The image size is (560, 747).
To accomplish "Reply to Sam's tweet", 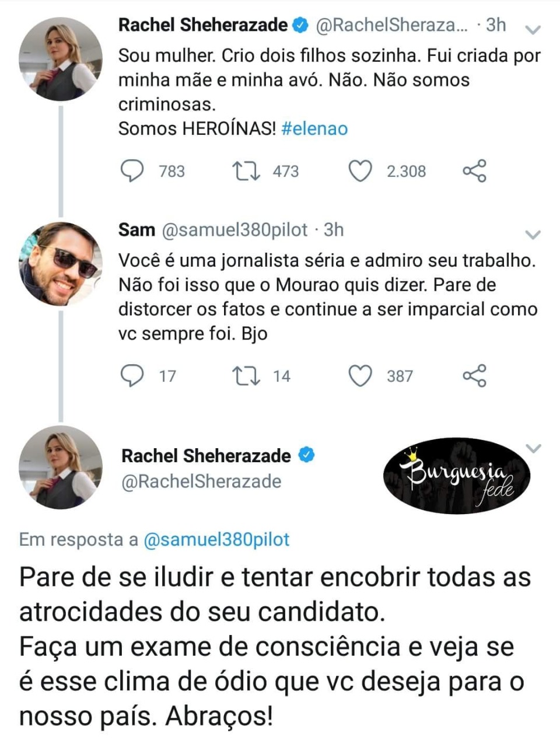I will tap(132, 376).
